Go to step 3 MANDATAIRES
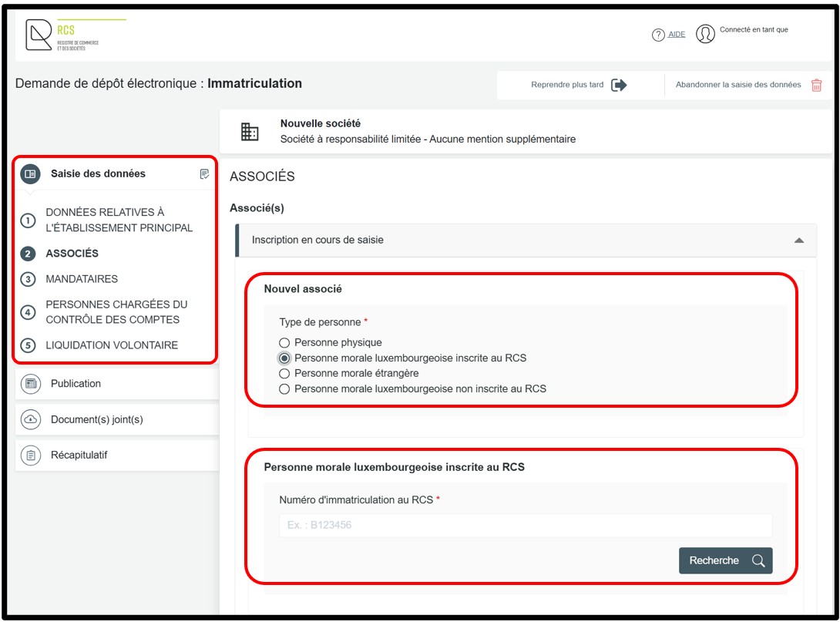 coord(81,279)
